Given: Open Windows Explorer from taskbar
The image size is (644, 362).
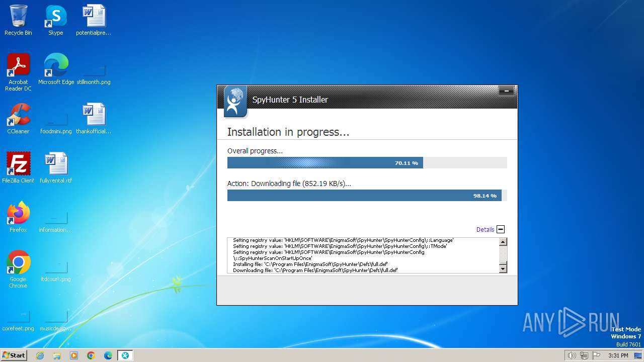Looking at the screenshot, I should [57, 355].
